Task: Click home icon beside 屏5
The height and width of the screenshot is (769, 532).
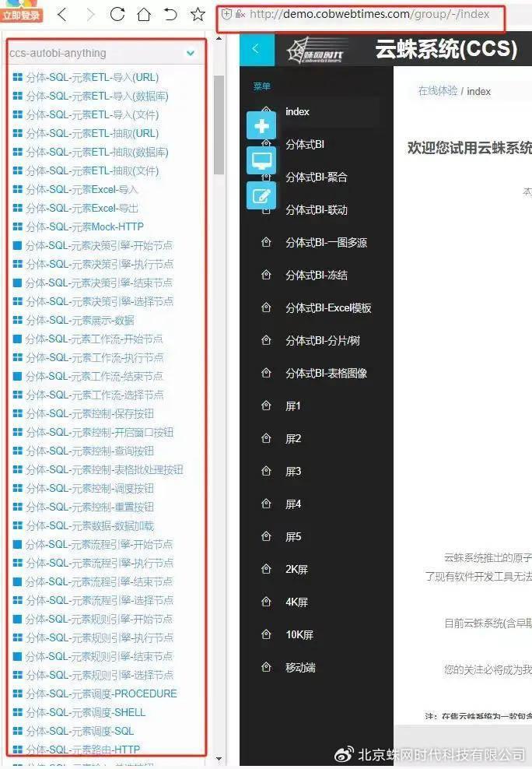Action: 266,536
